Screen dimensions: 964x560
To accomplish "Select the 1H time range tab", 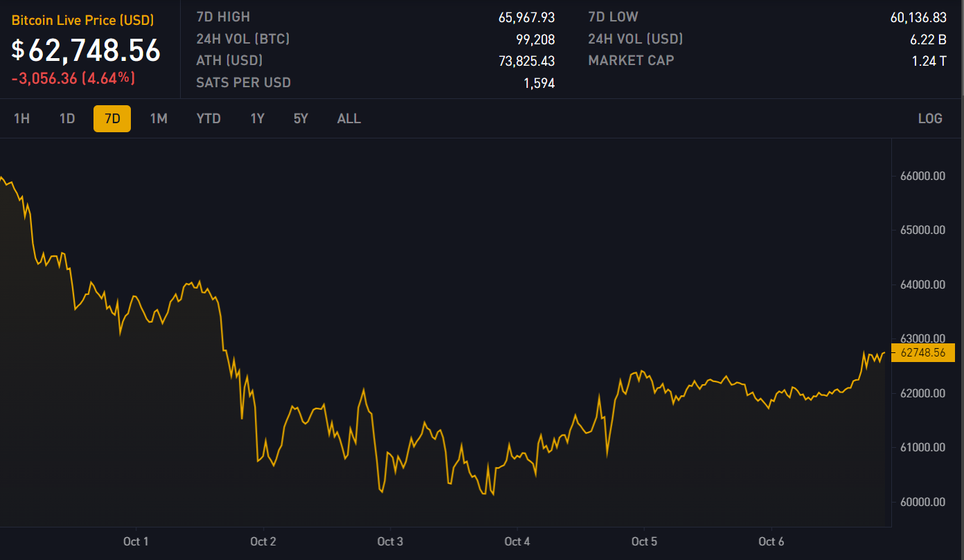I will click(x=21, y=118).
